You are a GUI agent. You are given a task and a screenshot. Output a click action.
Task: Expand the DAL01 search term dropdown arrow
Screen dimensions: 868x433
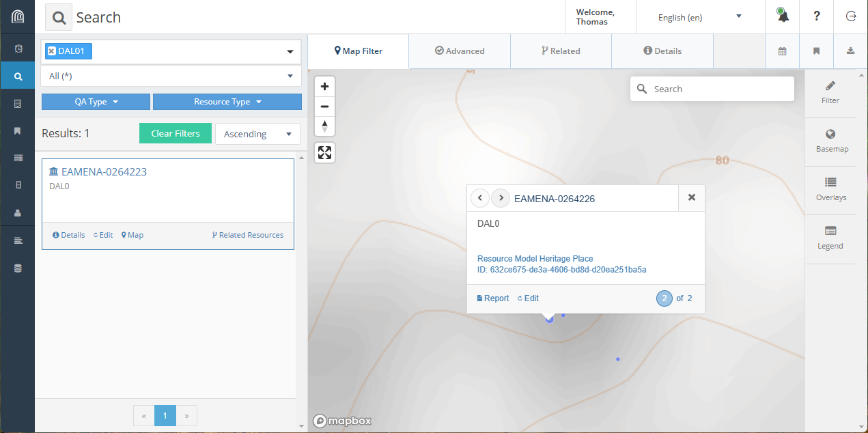point(290,52)
